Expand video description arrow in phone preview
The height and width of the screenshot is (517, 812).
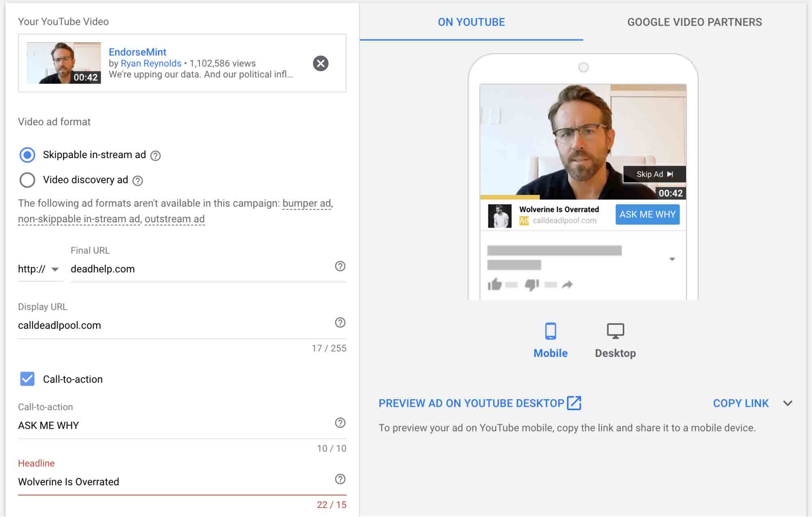672,259
